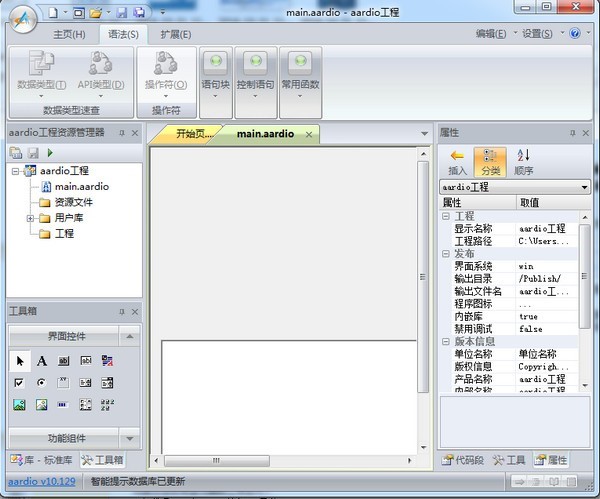Click the green run arrow in the project manager
The image size is (600, 499).
click(50, 152)
